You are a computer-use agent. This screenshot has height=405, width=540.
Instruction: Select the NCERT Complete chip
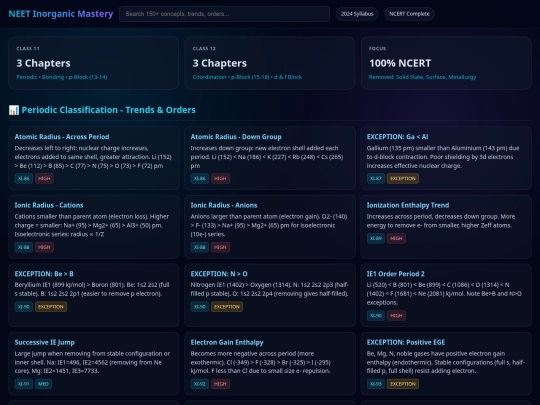pos(409,14)
